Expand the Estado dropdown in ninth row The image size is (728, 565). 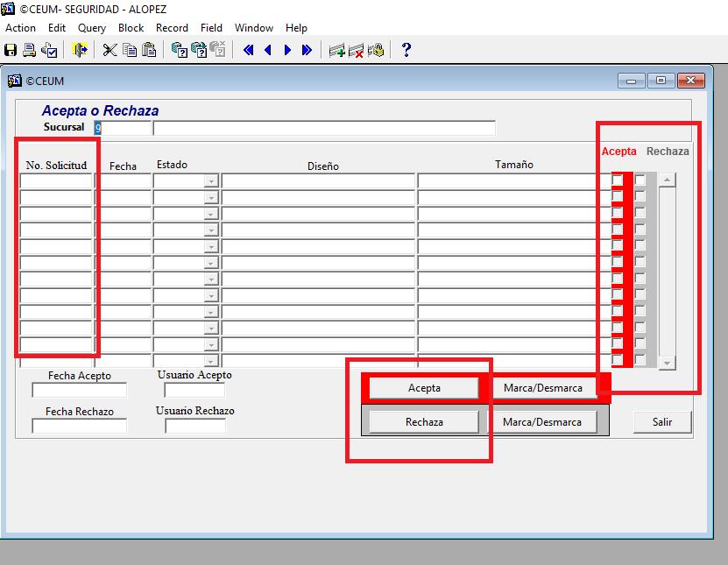[211, 312]
